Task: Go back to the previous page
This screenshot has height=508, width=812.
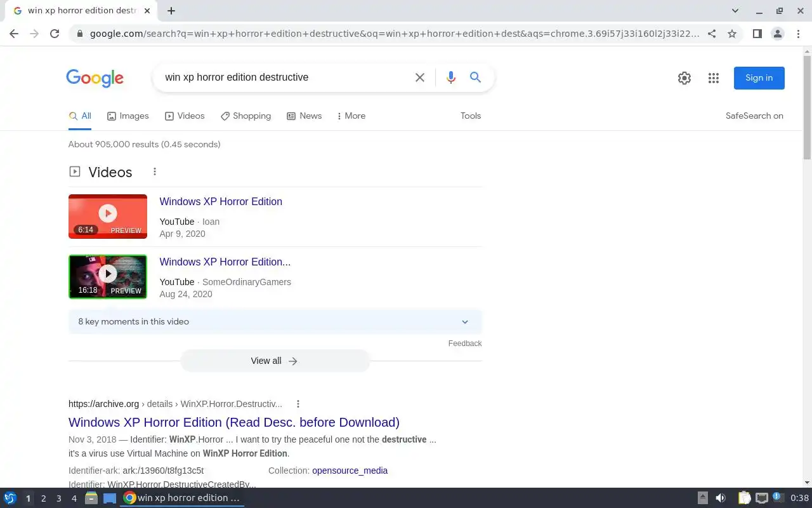Action: coord(14,34)
